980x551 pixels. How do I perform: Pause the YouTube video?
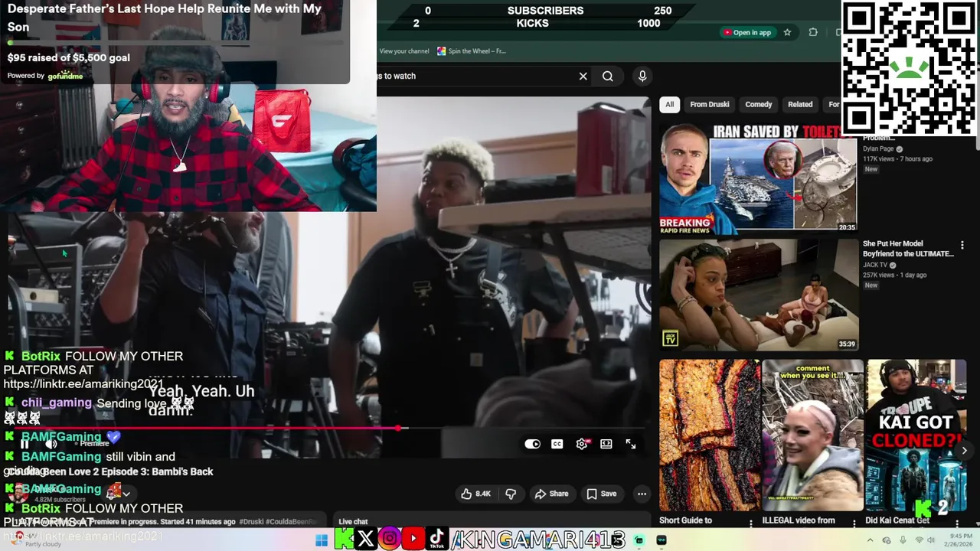pyautogui.click(x=24, y=444)
